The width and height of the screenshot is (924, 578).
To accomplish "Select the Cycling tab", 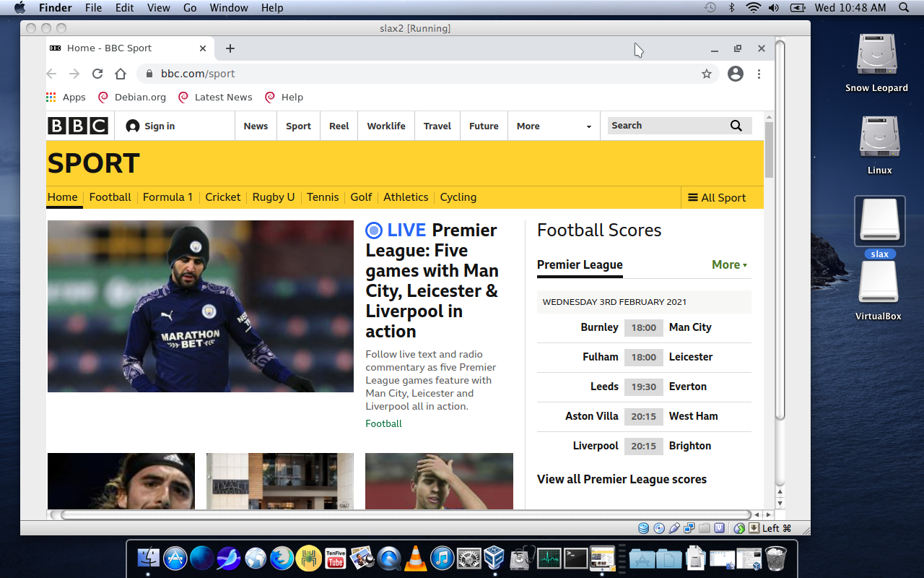I will 458,197.
